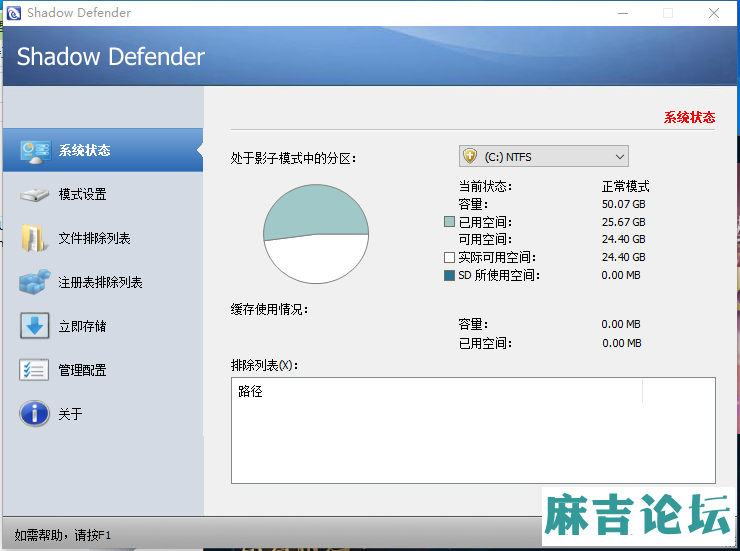The image size is (740, 551).
Task: Click the disk usage pie chart
Action: (x=316, y=234)
